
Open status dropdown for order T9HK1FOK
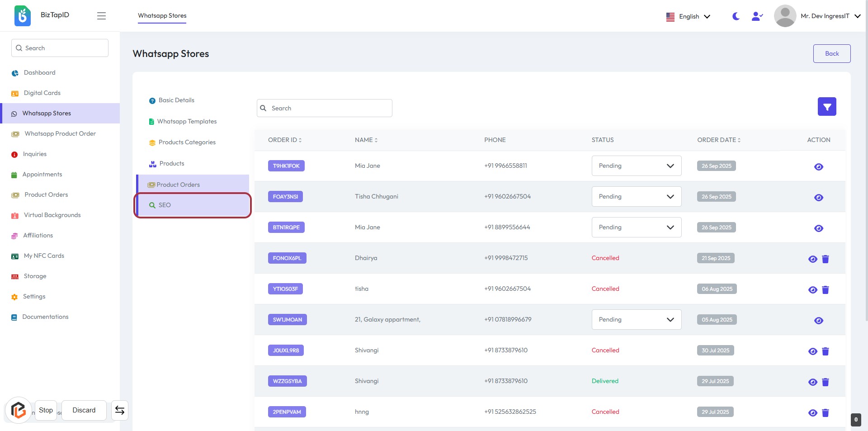636,166
